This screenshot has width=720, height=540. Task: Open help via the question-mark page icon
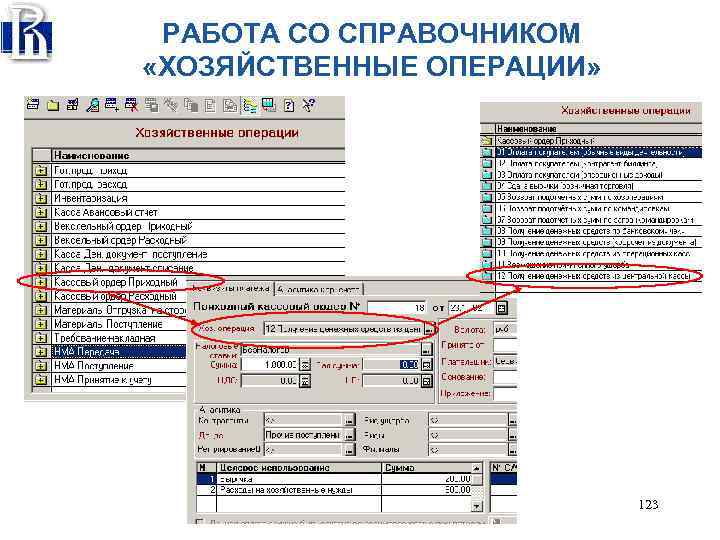(289, 106)
